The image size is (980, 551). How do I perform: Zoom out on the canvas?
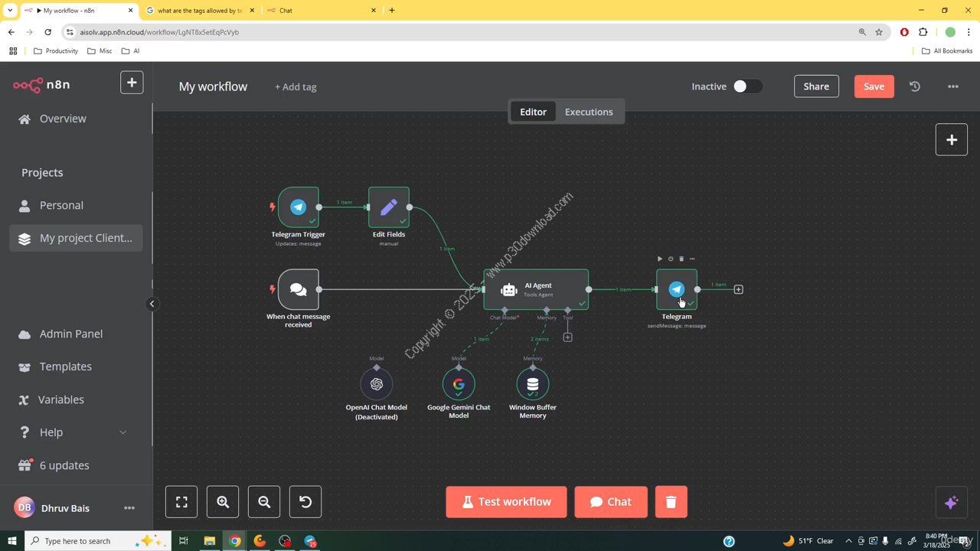pos(264,502)
